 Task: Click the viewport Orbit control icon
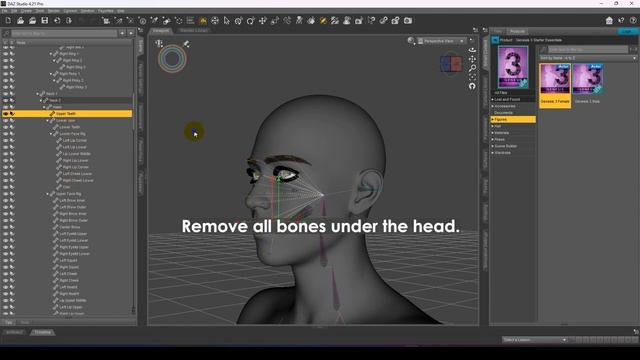tap(472, 50)
